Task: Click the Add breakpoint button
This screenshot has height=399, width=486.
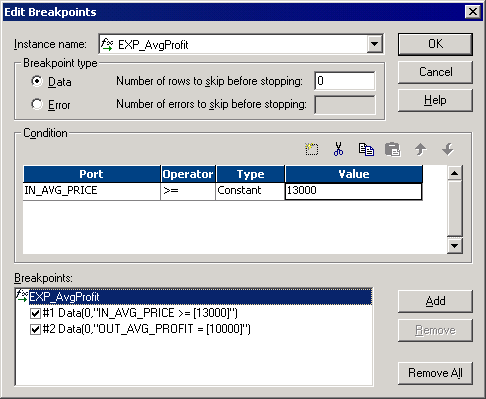Action: coord(435,301)
